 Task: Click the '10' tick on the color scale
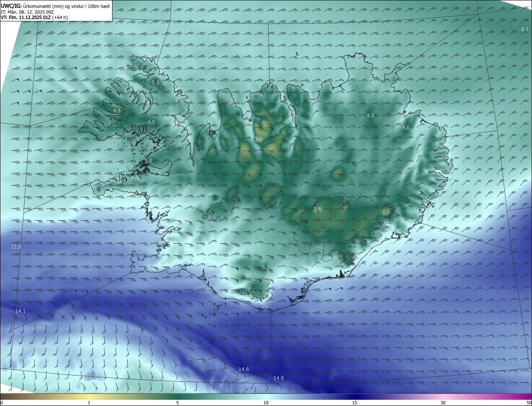(266, 403)
